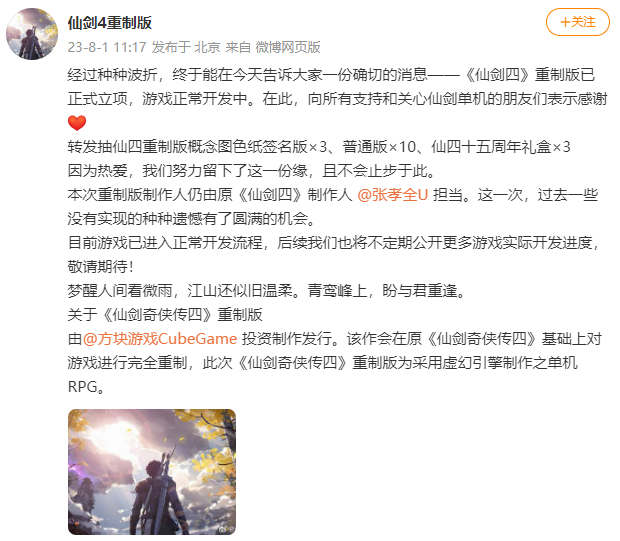
Task: Click the watermark icon on image corner
Action: click(x=227, y=528)
